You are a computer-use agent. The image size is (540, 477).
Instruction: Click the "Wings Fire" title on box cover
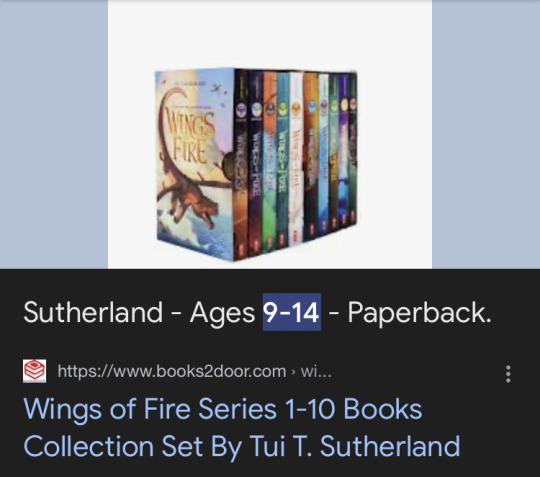[189, 137]
